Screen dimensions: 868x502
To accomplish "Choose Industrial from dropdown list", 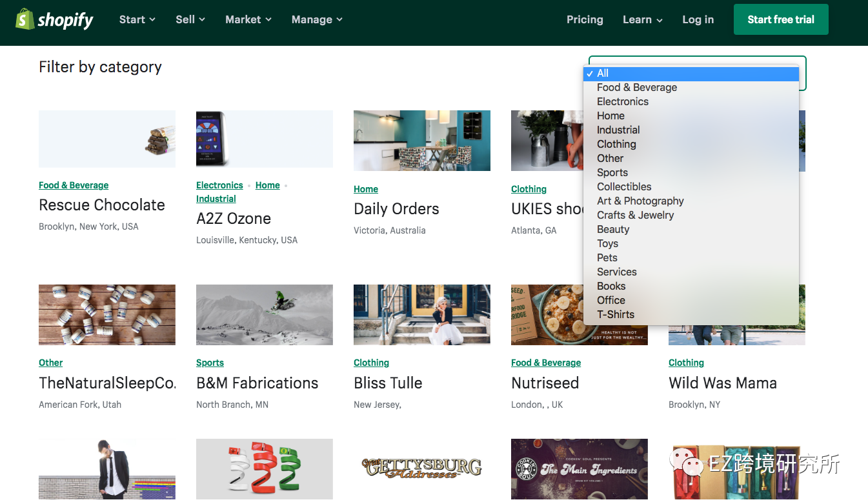I will pyautogui.click(x=691, y=130).
